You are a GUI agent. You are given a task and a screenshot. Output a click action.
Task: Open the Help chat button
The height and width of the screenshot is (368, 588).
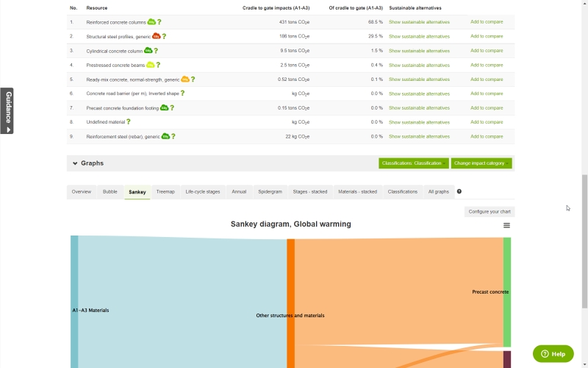click(x=553, y=354)
